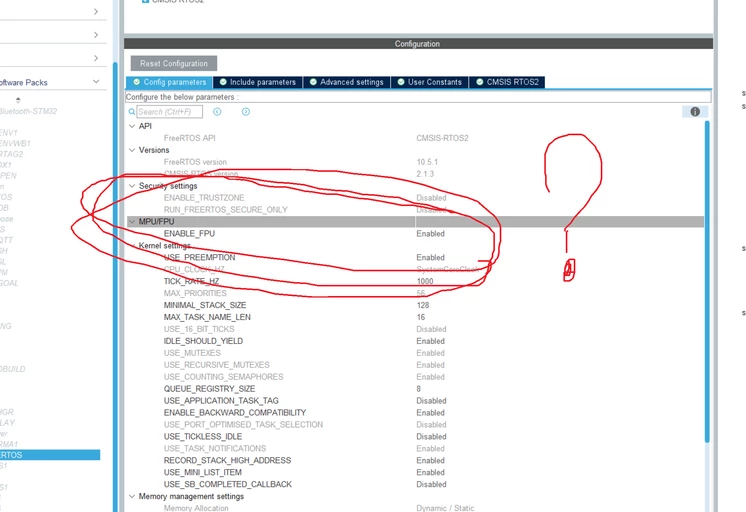Select the USE_16_BIT_TICKS parameter
Screen dimensions: 746x512
tap(199, 329)
